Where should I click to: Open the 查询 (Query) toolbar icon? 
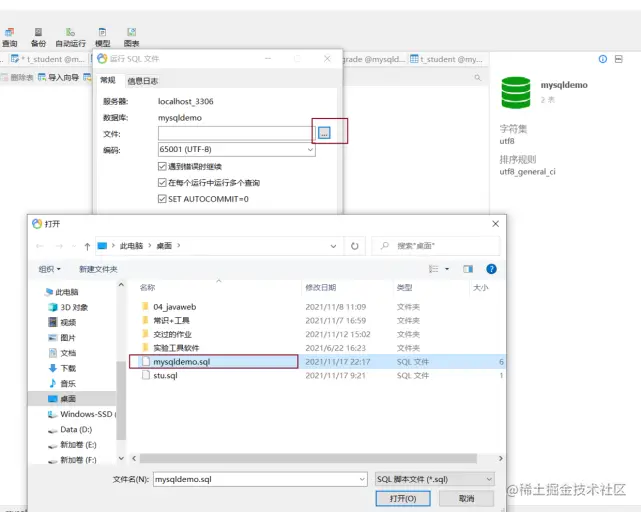click(9, 37)
